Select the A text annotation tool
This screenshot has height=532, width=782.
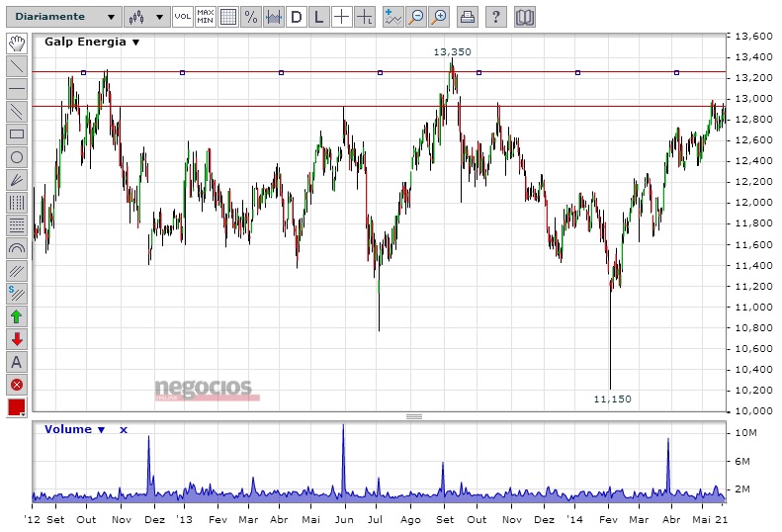tap(17, 362)
